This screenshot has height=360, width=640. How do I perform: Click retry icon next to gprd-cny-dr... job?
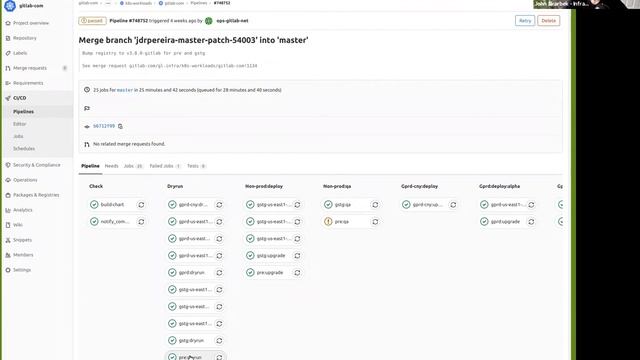[219, 204]
